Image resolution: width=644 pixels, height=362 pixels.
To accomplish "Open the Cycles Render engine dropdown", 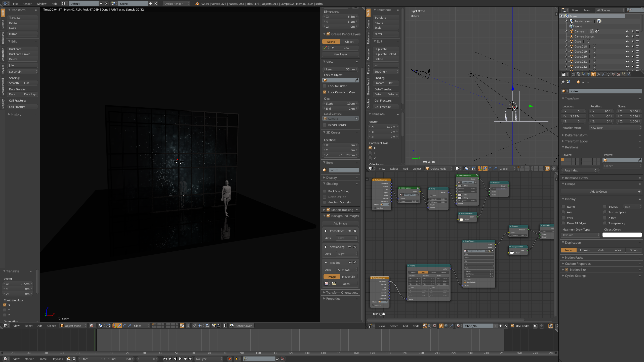I will coord(177,4).
